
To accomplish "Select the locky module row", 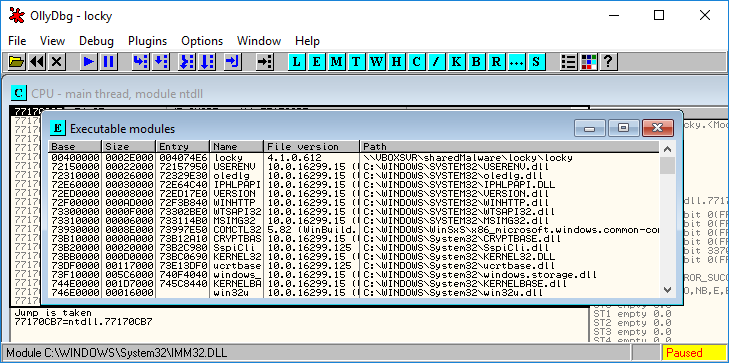I will click(354, 158).
